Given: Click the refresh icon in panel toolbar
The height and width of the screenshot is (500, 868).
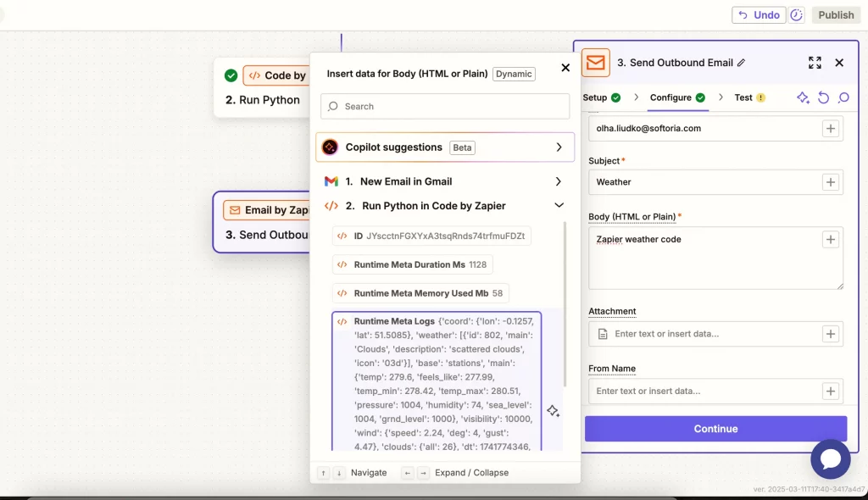Looking at the screenshot, I should (824, 98).
